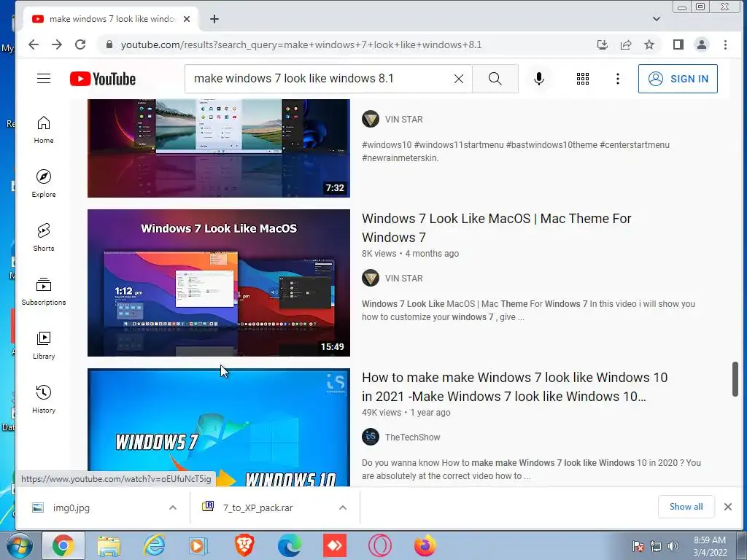
Task: Open a new tab with the plus button
Action: [214, 19]
